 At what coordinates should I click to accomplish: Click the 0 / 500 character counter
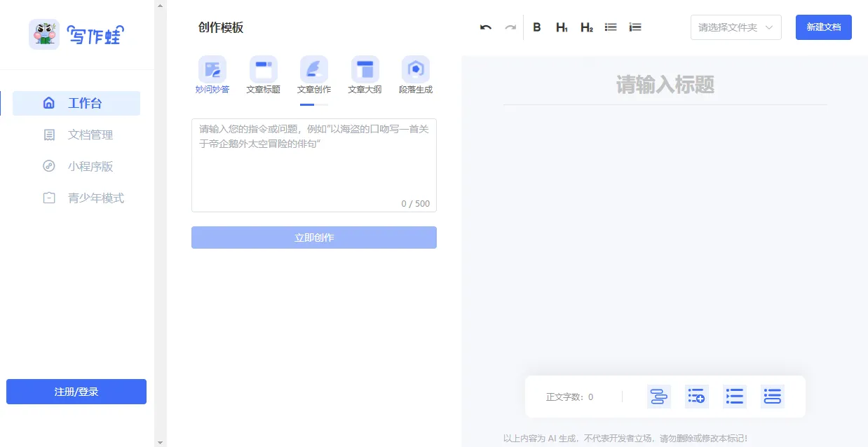pos(416,204)
